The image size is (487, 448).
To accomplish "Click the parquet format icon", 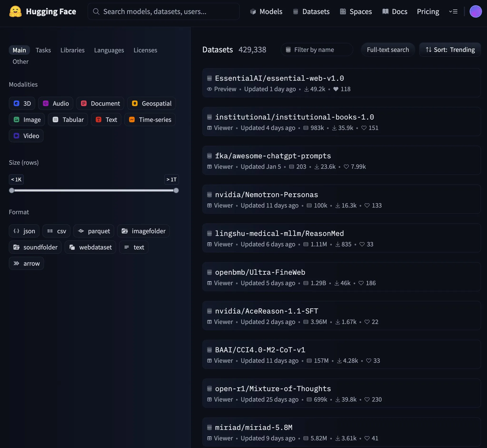I will (81, 231).
